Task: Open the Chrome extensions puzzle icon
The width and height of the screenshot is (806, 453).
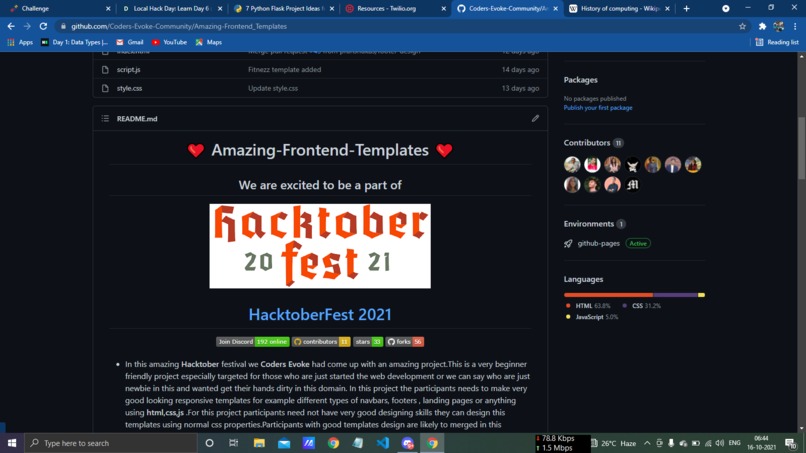Action: tap(762, 26)
